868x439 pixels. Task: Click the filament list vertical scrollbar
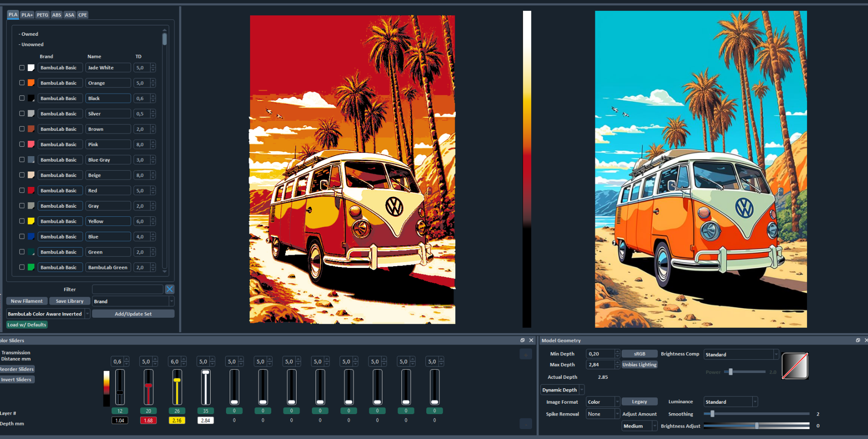tap(165, 39)
